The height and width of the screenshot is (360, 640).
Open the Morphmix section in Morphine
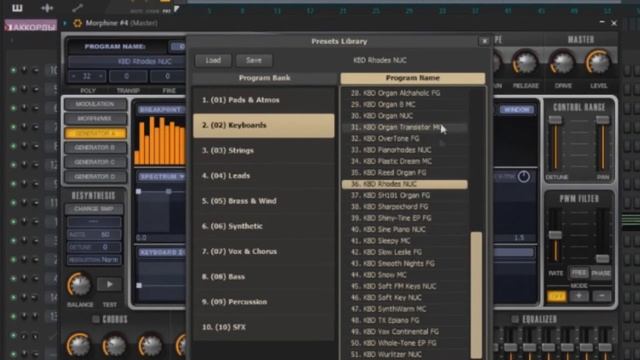tap(95, 119)
